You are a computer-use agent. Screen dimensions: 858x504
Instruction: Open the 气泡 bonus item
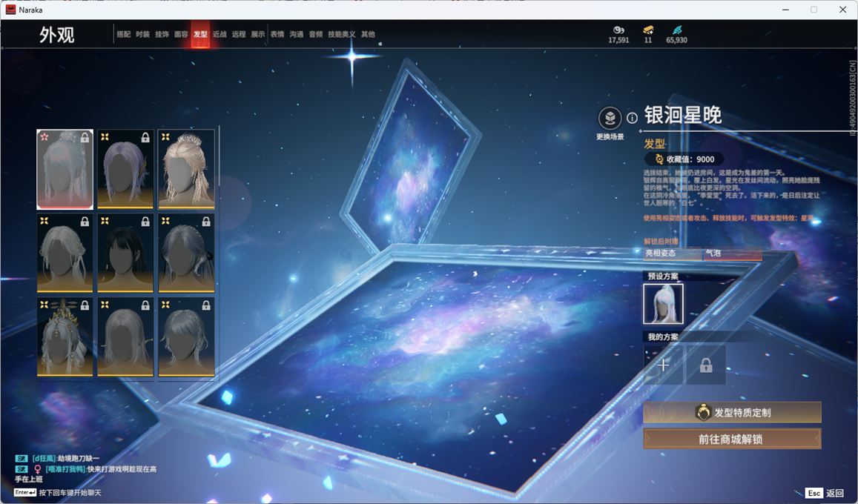click(732, 253)
